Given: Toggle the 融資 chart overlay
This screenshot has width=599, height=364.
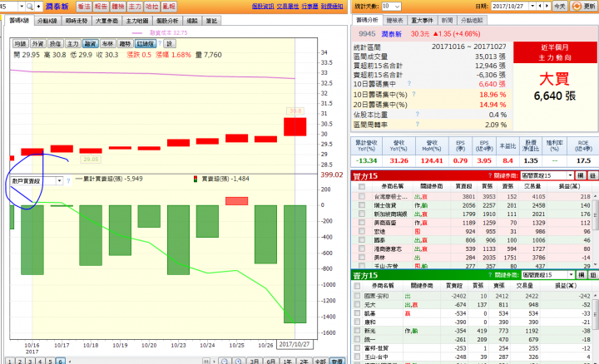Looking at the screenshot, I should click(90, 44).
